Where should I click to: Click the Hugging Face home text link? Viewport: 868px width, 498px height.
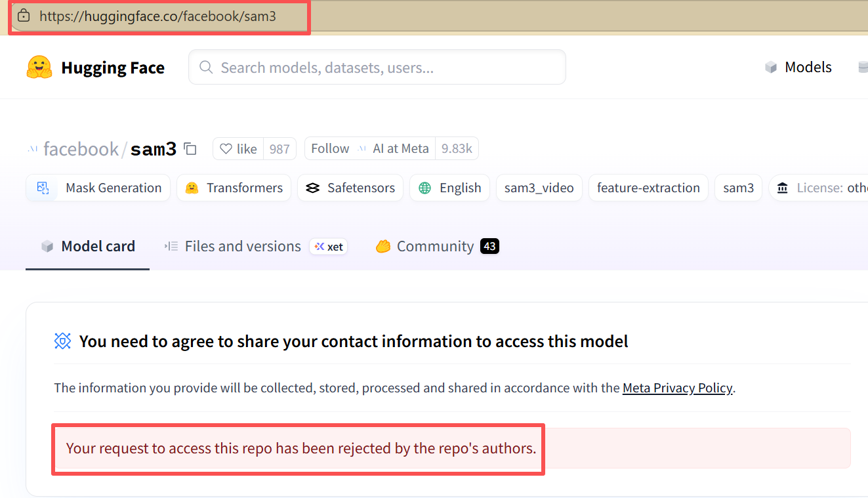[x=113, y=68]
